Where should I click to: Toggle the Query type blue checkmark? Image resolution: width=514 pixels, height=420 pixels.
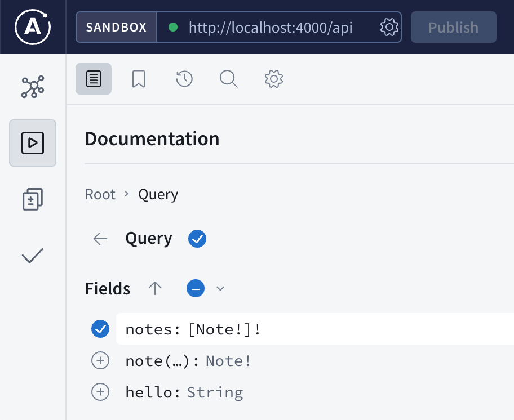click(x=197, y=239)
